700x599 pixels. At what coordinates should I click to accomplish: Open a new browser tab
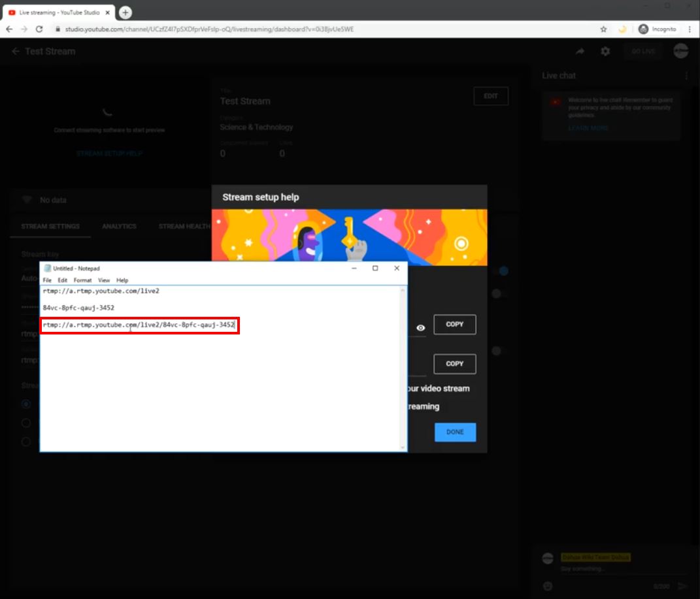pyautogui.click(x=125, y=12)
